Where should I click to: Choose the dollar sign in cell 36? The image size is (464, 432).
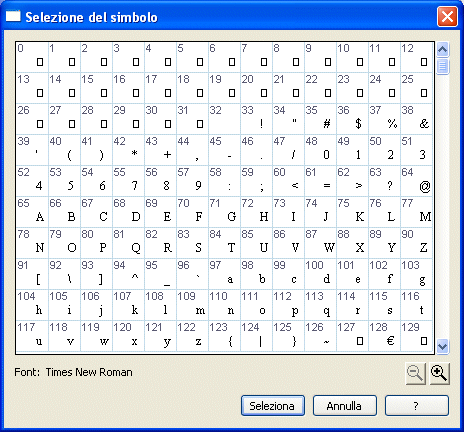(x=352, y=119)
